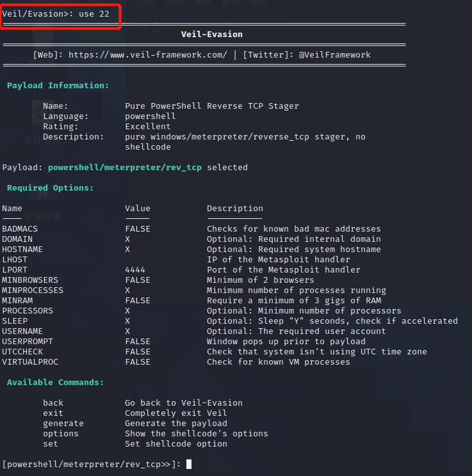The width and height of the screenshot is (472, 476).
Task: Click the 'options' command
Action: 60,434
